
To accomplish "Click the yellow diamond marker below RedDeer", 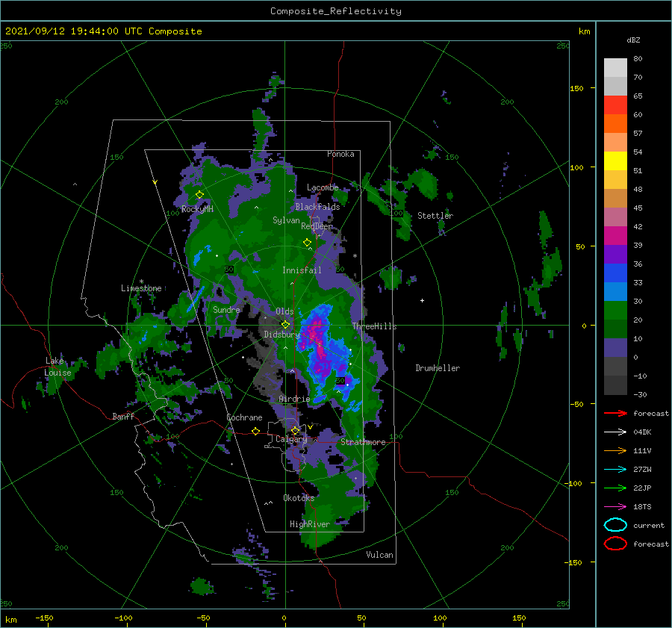I will (307, 242).
